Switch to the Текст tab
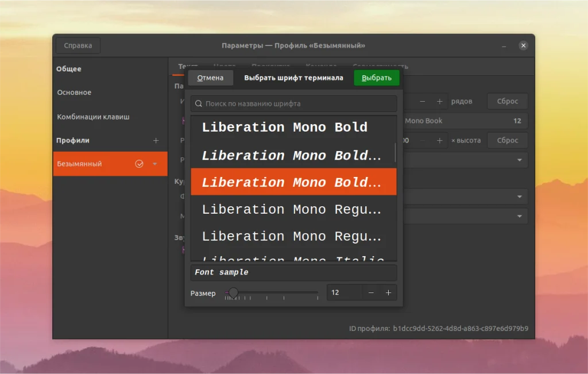Image resolution: width=588 pixels, height=374 pixels. 188,66
